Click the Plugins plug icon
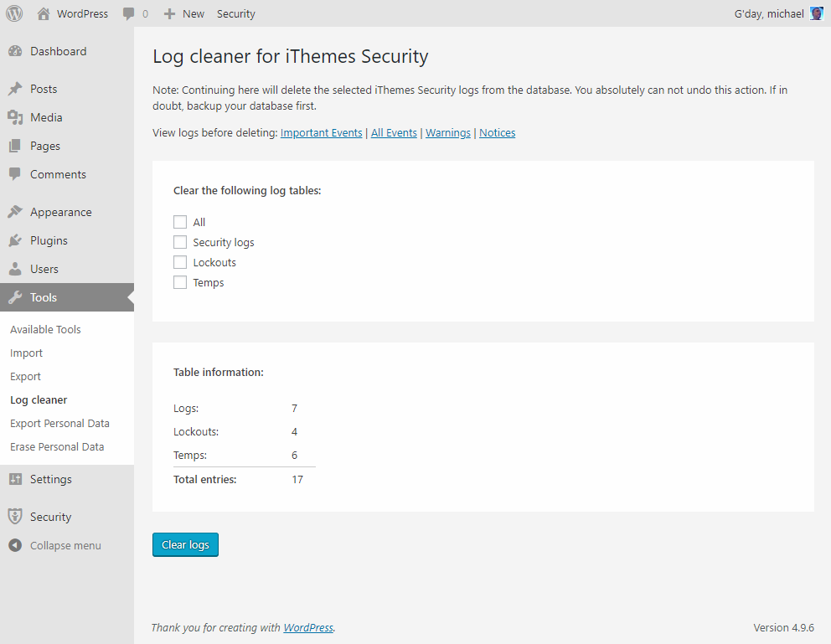 click(15, 240)
